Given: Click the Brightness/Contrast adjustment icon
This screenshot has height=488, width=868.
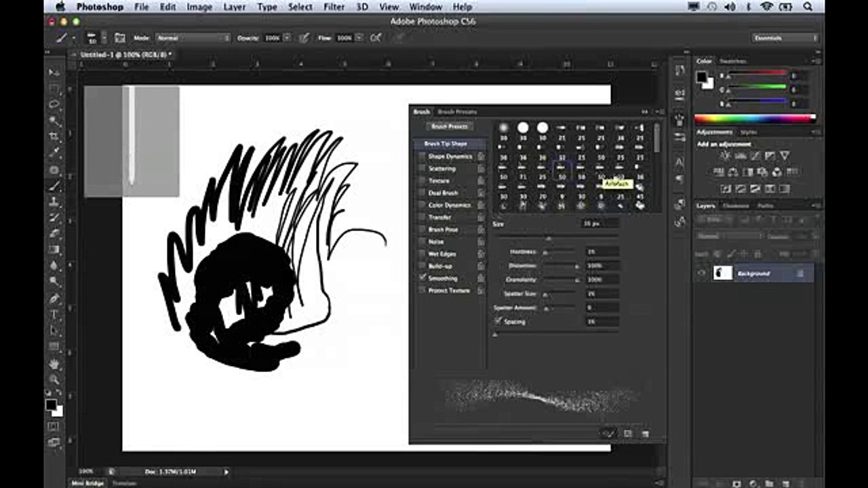Looking at the screenshot, I should click(725, 156).
